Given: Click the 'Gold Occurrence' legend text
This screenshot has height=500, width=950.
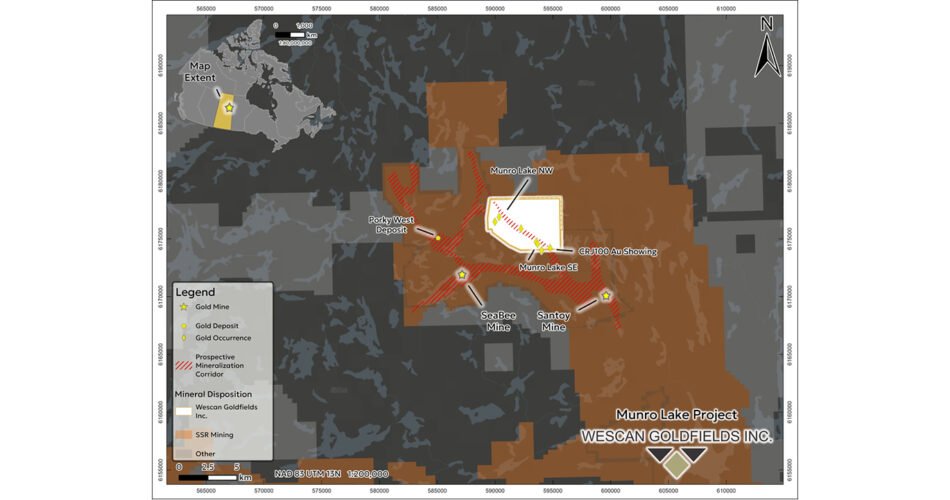Looking at the screenshot, I should [x=223, y=338].
